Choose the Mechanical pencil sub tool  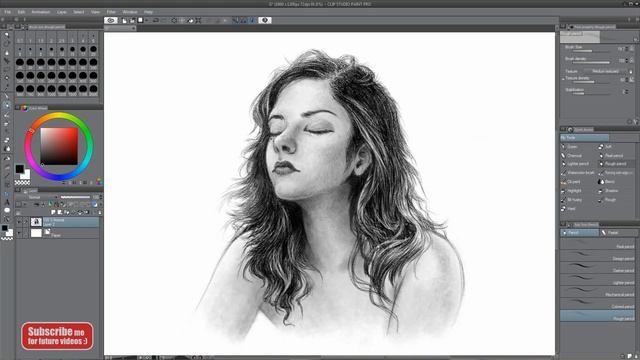point(598,291)
